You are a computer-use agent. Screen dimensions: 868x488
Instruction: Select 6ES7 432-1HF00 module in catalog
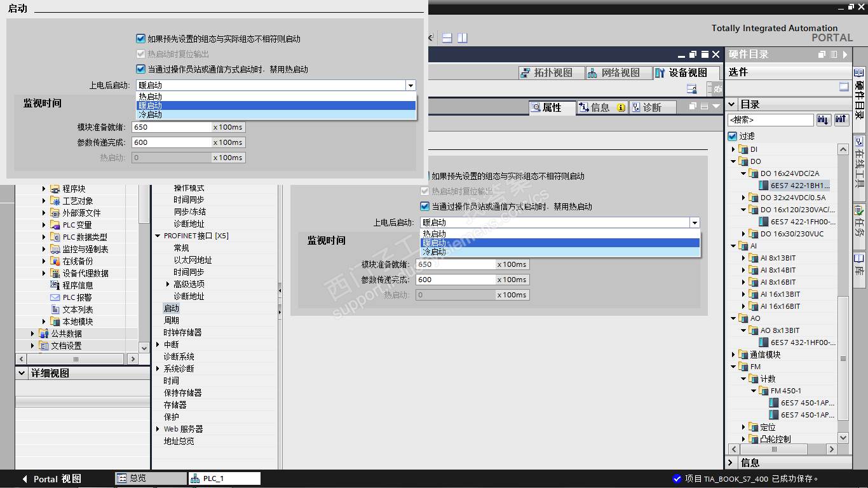[x=797, y=342]
